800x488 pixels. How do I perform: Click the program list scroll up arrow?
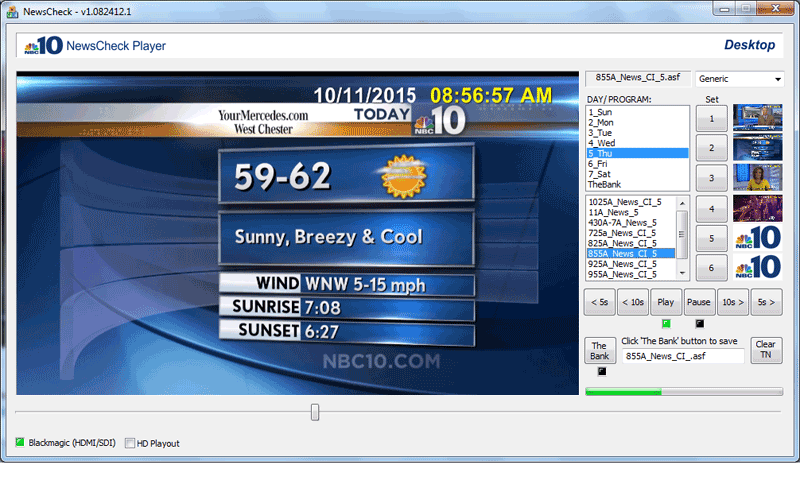coord(682,203)
